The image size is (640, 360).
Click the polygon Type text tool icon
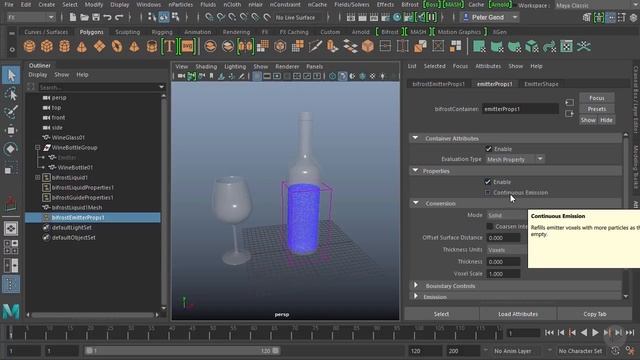pos(169,47)
